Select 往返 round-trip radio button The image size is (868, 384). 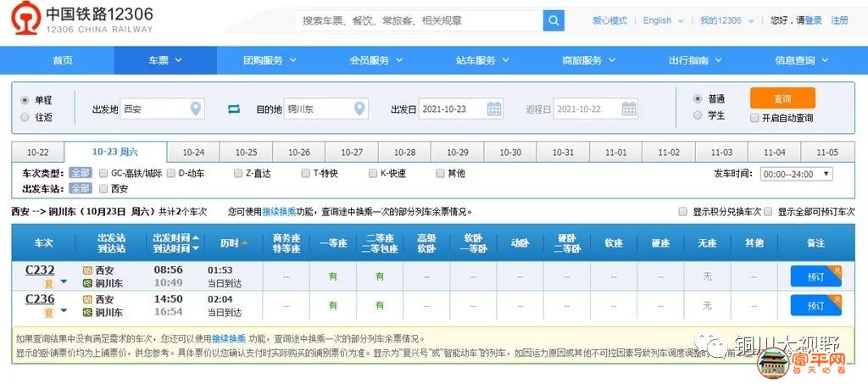(25, 117)
